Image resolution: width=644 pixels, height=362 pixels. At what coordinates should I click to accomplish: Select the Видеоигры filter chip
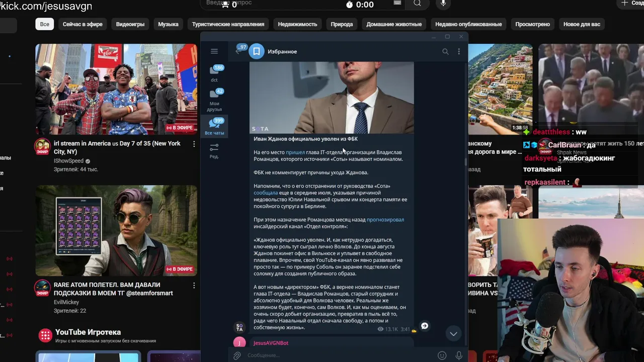point(130,24)
